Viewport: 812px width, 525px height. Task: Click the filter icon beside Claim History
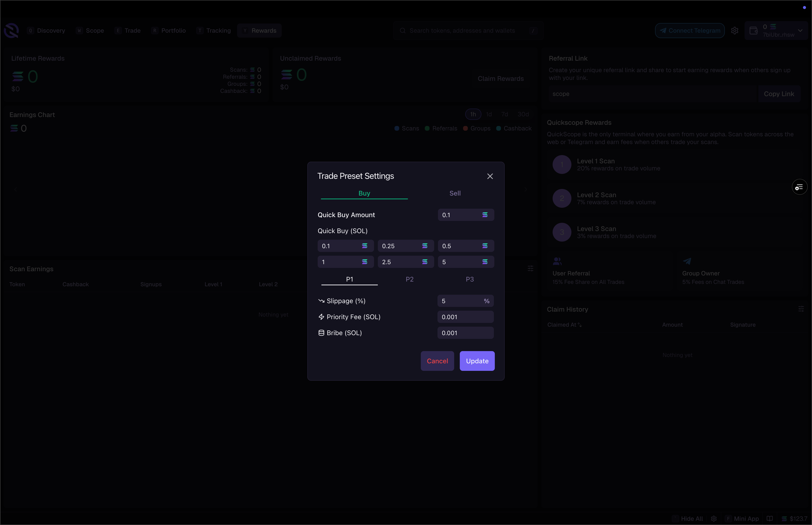coord(801,309)
